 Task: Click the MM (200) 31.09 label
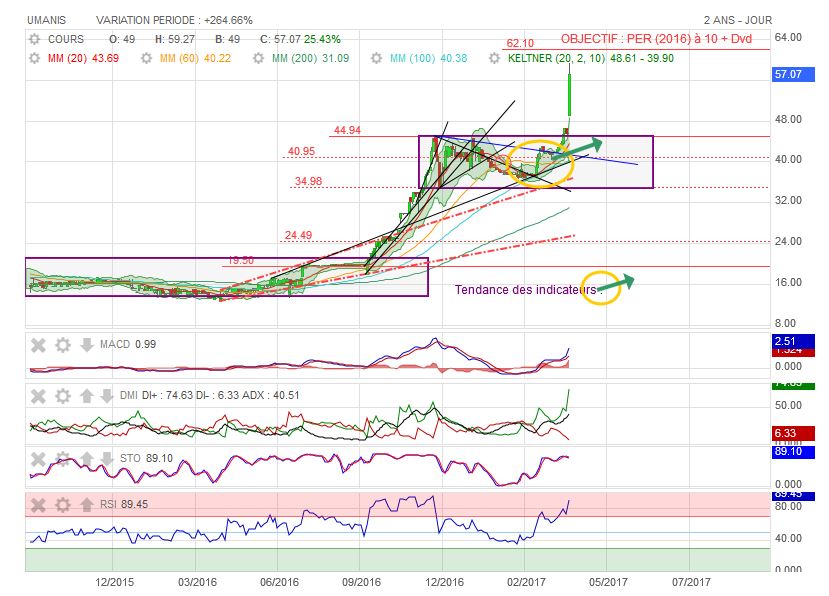tap(311, 58)
